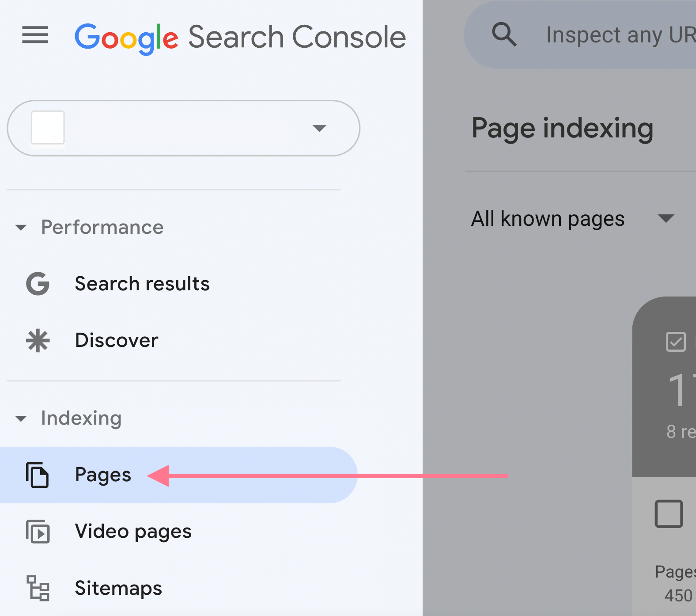Click the Inspect any URL field
696x616 pixels.
coord(618,35)
